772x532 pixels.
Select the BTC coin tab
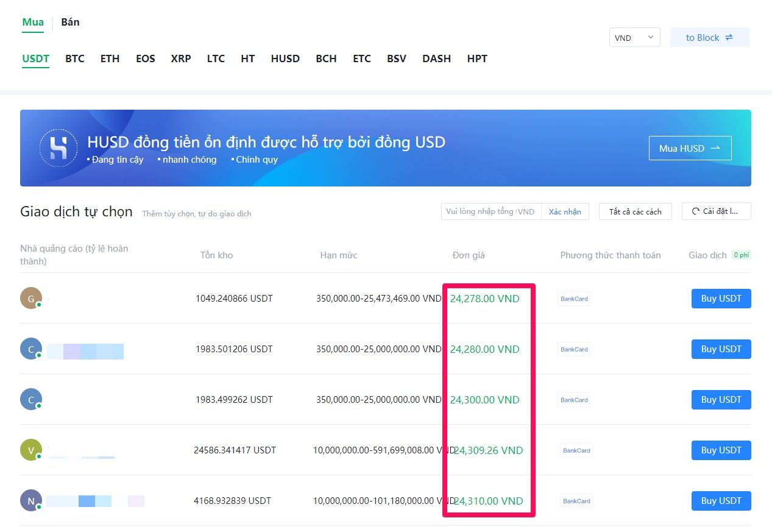(x=75, y=59)
